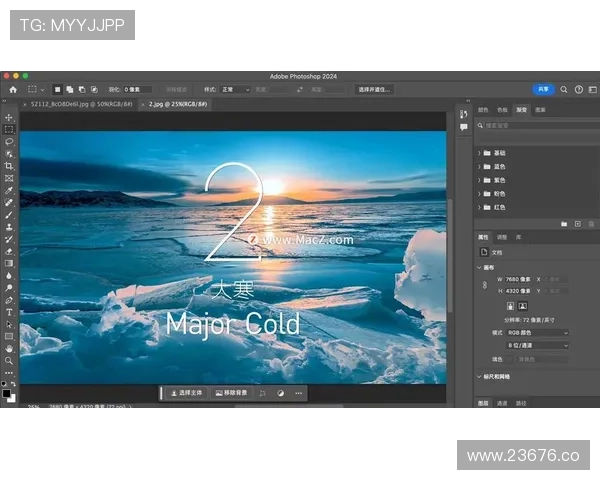Click the 选择主体 button
Screen dimensions: 600x480
(x=186, y=393)
